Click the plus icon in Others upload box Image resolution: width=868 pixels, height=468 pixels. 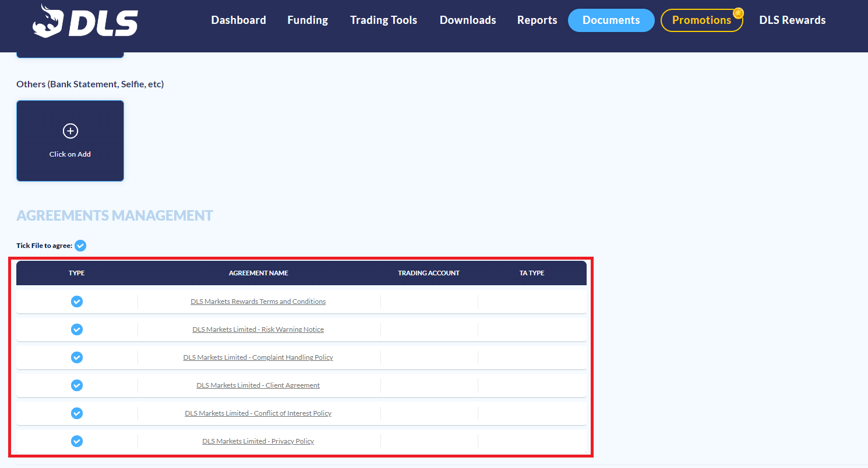click(x=70, y=131)
